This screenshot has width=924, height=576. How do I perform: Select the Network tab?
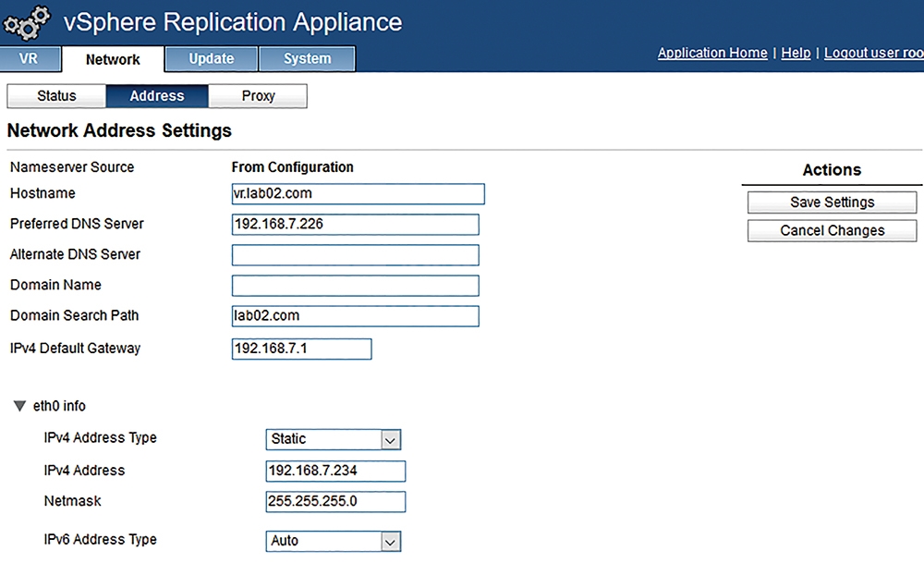[113, 59]
